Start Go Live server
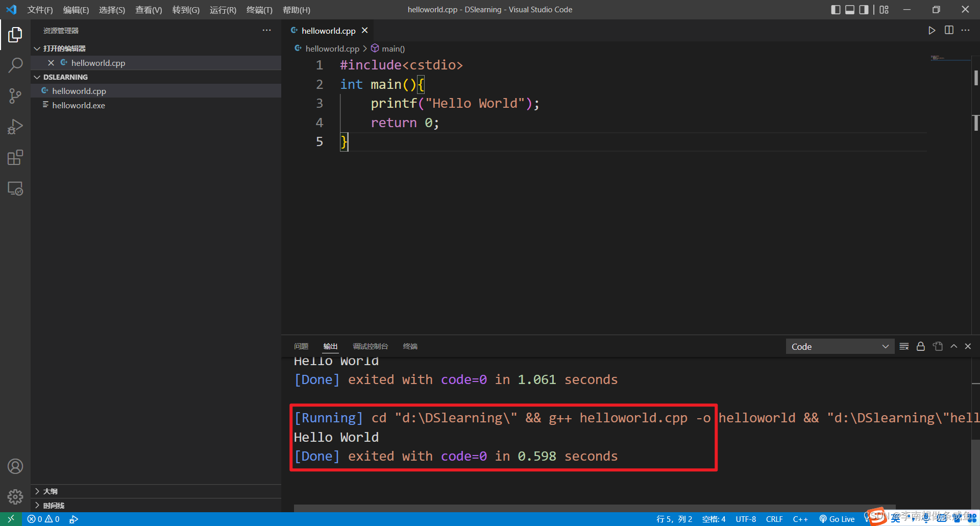980x526 pixels. coord(837,519)
